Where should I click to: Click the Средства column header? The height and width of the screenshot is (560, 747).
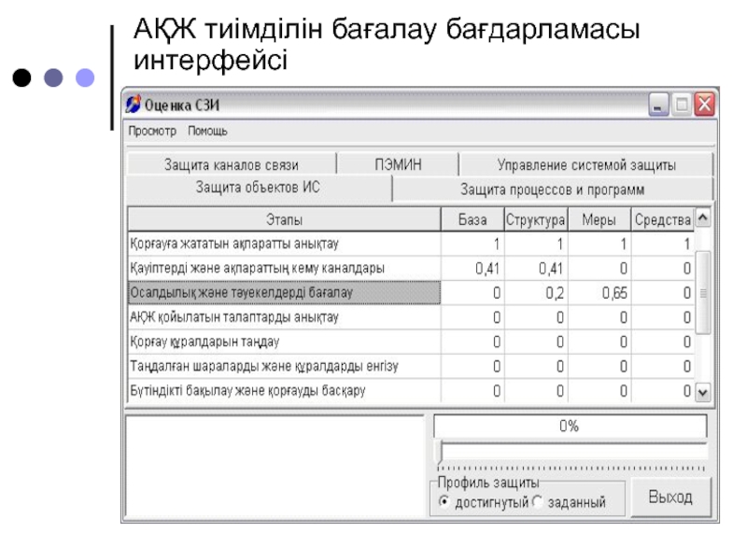tap(663, 219)
